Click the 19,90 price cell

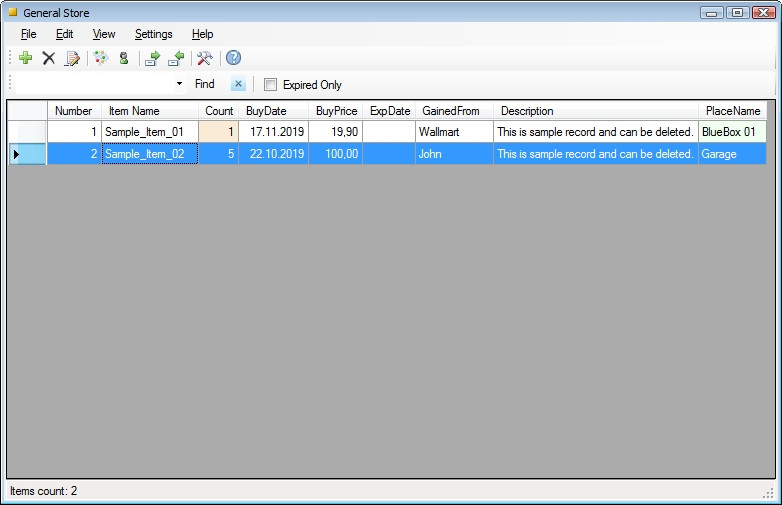click(x=335, y=132)
